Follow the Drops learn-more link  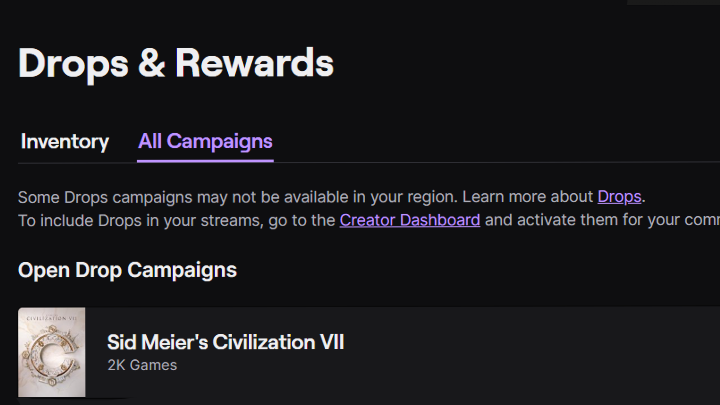click(x=619, y=196)
